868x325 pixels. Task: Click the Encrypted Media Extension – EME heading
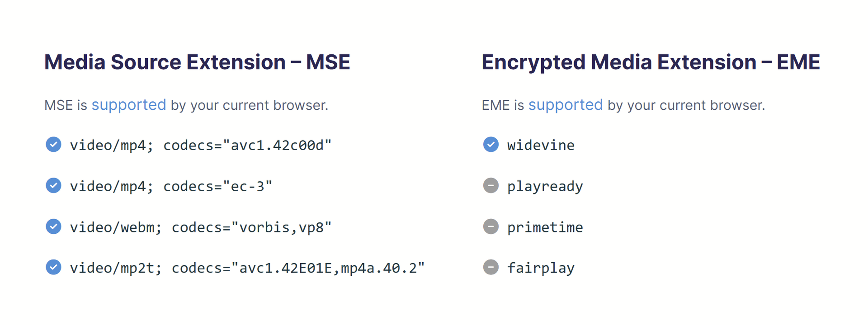[651, 62]
